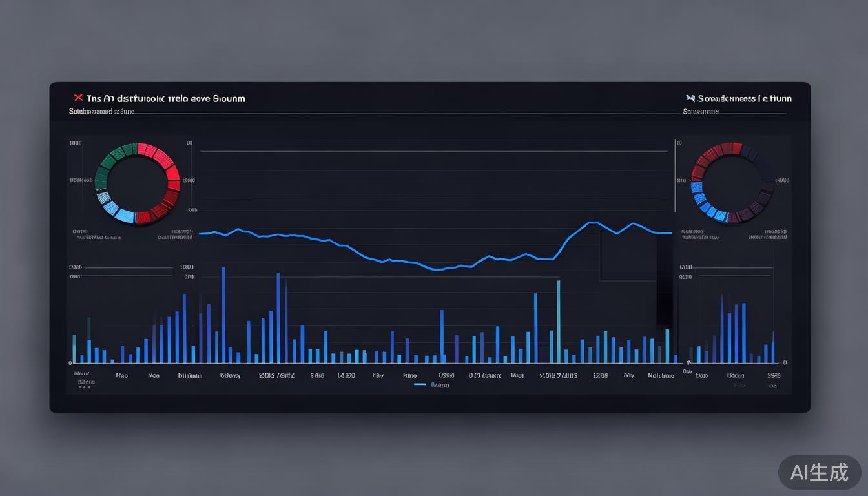
Task: Toggle the blue line legend marker below the chart
Action: (x=420, y=384)
